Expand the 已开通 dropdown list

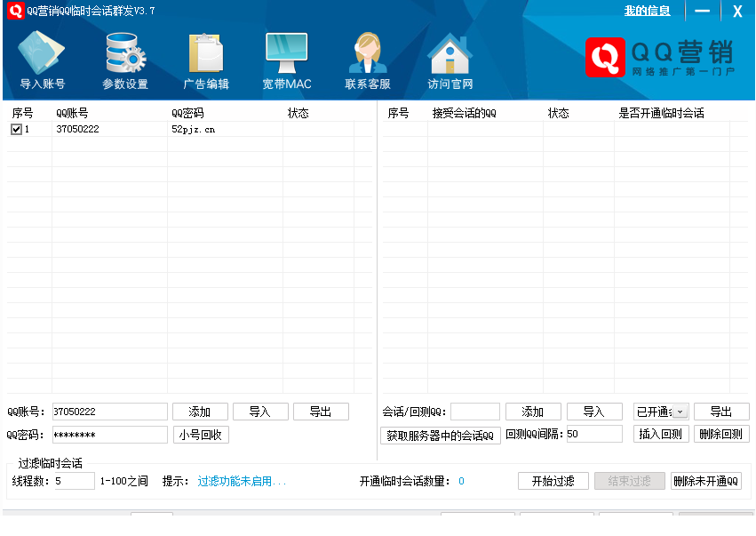coord(680,412)
